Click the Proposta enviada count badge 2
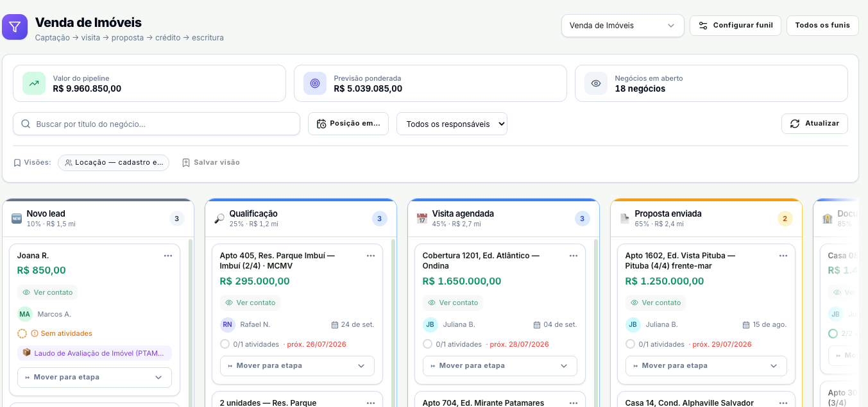The image size is (868, 407). pos(785,219)
